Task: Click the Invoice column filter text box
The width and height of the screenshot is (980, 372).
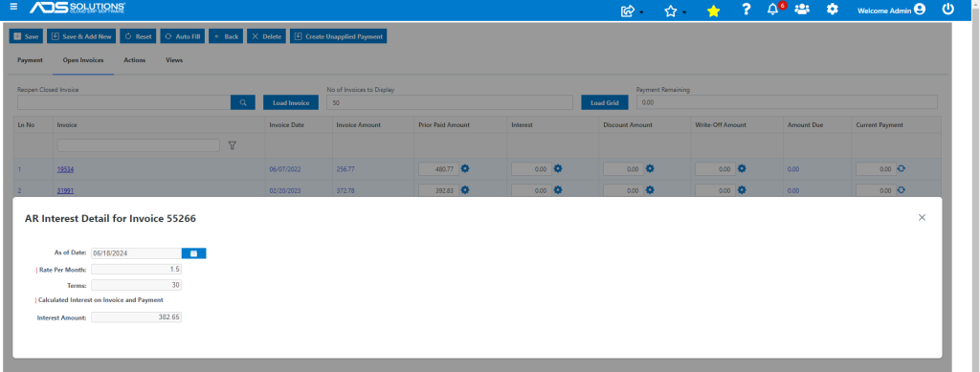Action: pyautogui.click(x=138, y=145)
